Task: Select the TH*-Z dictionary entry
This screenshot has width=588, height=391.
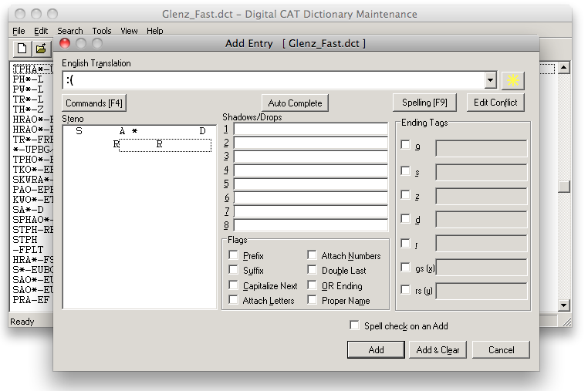Action: pyautogui.click(x=28, y=110)
